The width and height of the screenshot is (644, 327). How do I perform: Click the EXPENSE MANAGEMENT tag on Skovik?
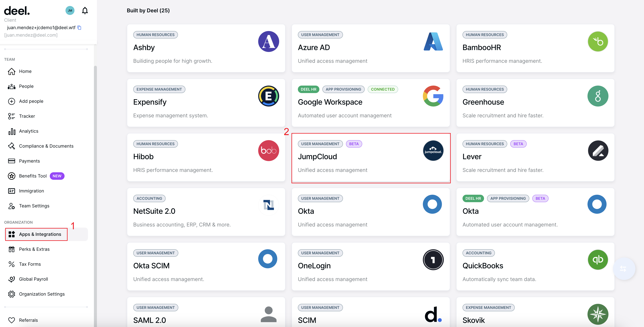coord(488,308)
